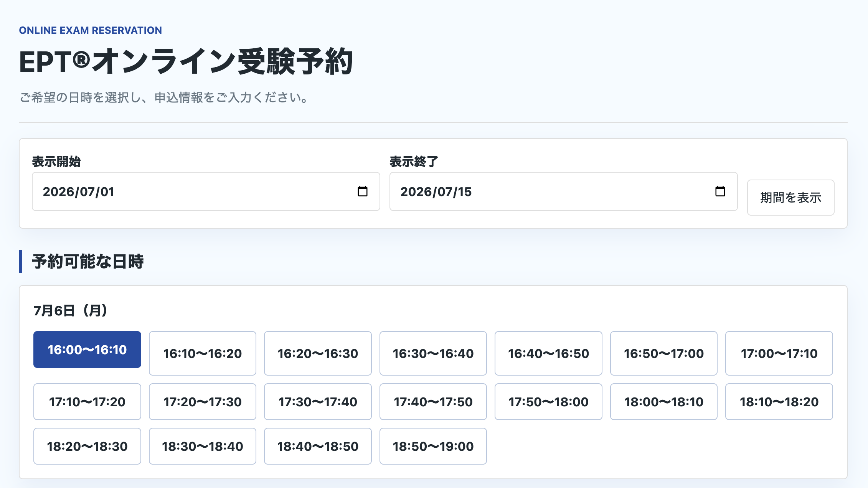Image resolution: width=868 pixels, height=488 pixels.
Task: Click the 7月6日（月） date heading
Action: point(71,310)
